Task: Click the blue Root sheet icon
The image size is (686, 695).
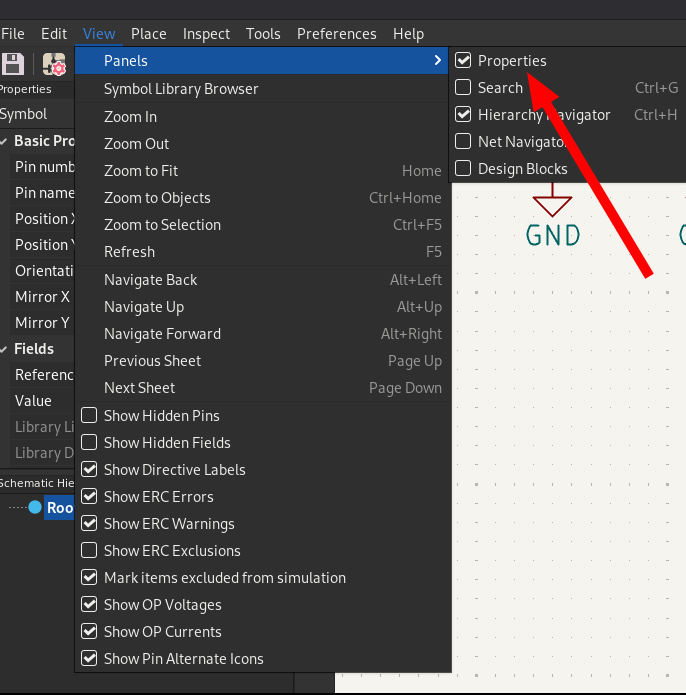Action: pos(35,508)
